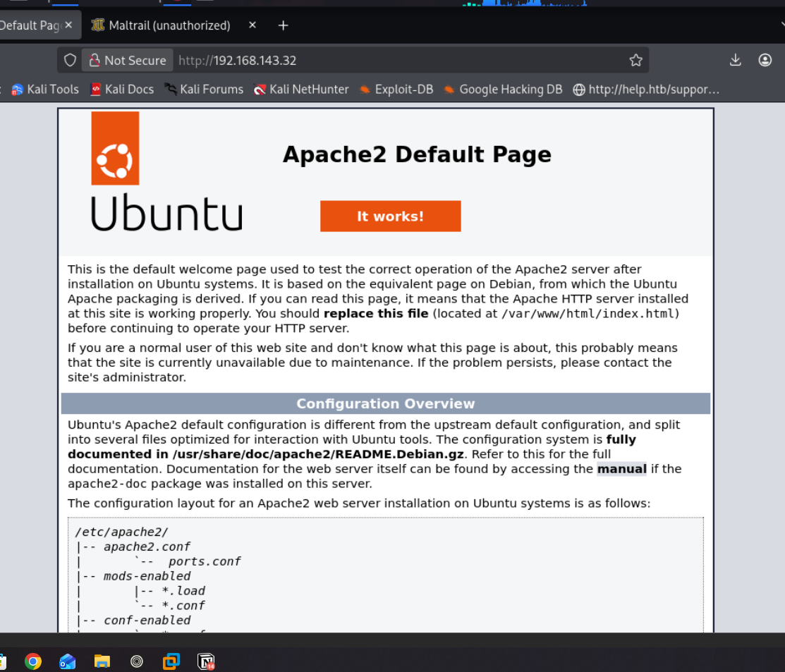Switch to the Maltrail (unauthorized) tab
The width and height of the screenshot is (785, 672).
click(169, 25)
